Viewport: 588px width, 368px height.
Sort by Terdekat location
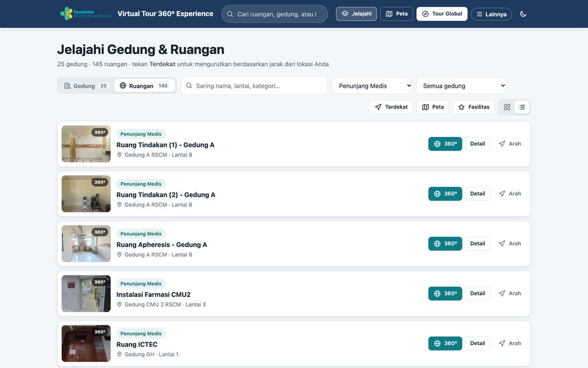point(391,107)
